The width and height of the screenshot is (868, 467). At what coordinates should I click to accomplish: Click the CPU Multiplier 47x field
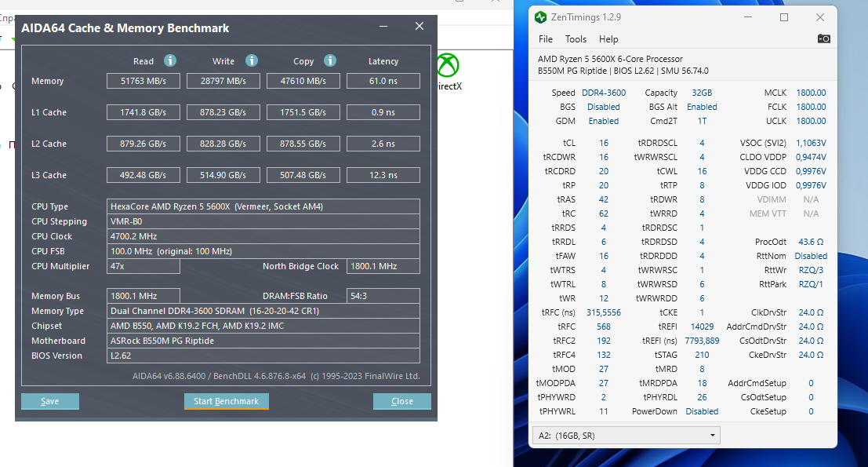(143, 266)
